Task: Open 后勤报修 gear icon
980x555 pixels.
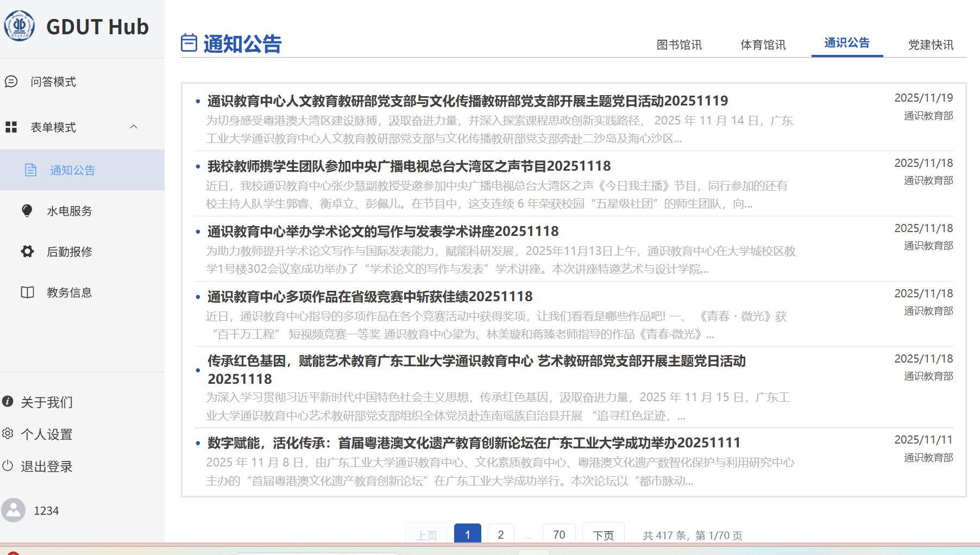Action: (x=27, y=251)
